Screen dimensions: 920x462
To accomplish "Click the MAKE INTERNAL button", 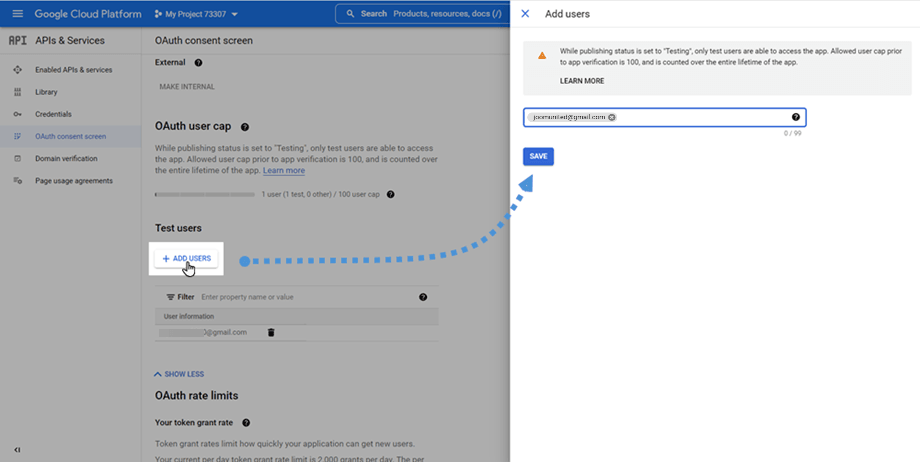I will [x=187, y=87].
